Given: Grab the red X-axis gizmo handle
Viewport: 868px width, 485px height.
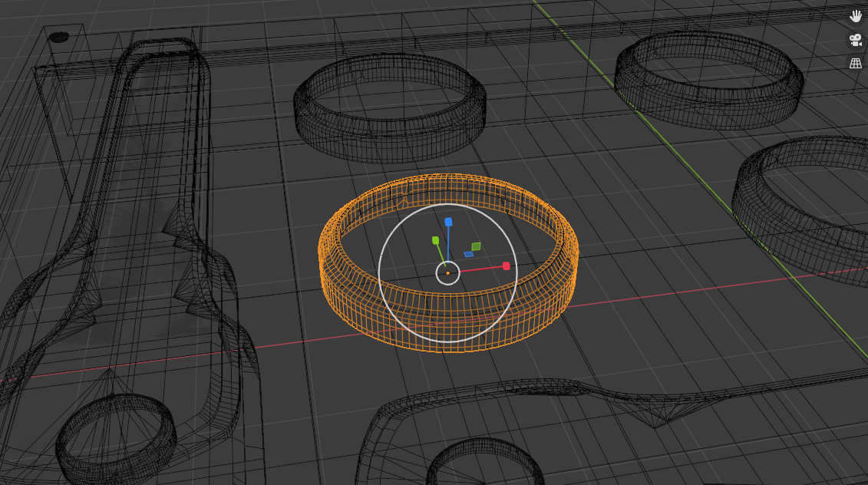Looking at the screenshot, I should [506, 266].
